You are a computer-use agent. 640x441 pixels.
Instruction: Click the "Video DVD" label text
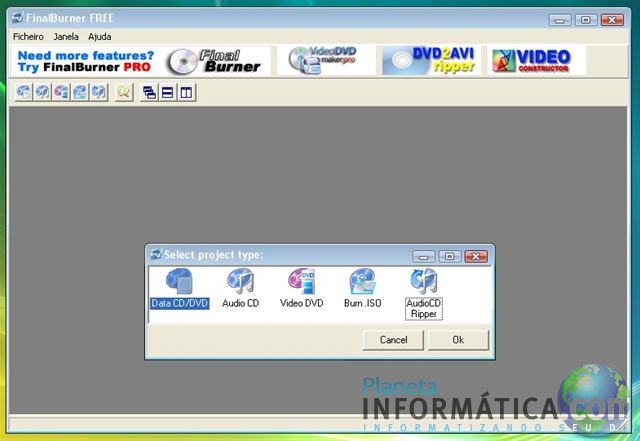click(302, 303)
